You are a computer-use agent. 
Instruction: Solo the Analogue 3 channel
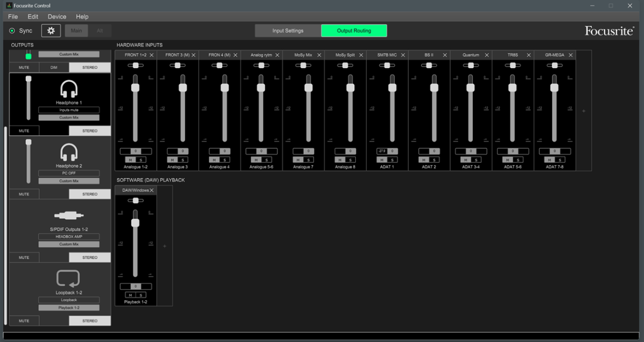[x=182, y=159]
